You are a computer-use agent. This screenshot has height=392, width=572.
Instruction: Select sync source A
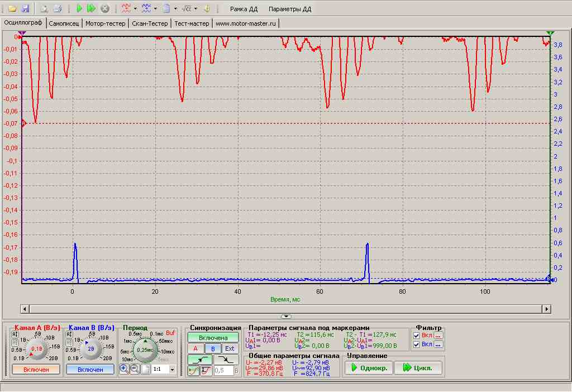[195, 348]
